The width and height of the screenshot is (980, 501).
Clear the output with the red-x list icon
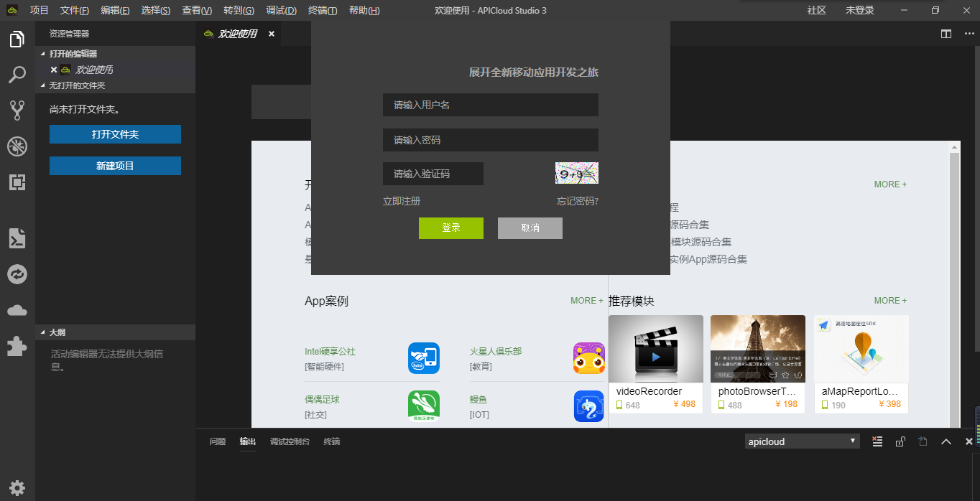(x=877, y=441)
